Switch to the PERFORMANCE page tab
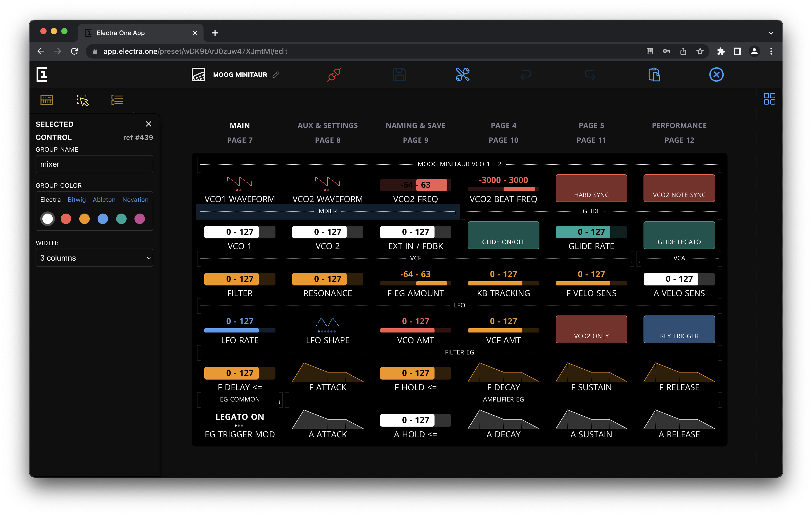Image resolution: width=812 pixels, height=516 pixels. [x=679, y=125]
